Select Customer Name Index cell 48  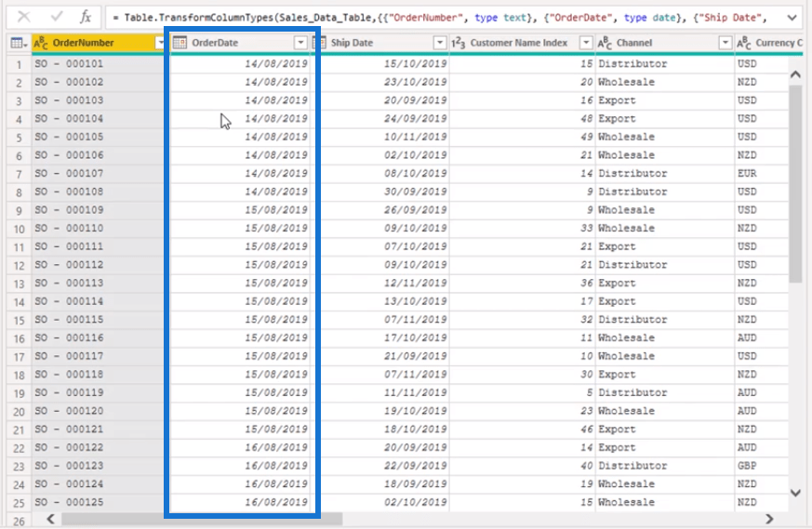(522, 118)
